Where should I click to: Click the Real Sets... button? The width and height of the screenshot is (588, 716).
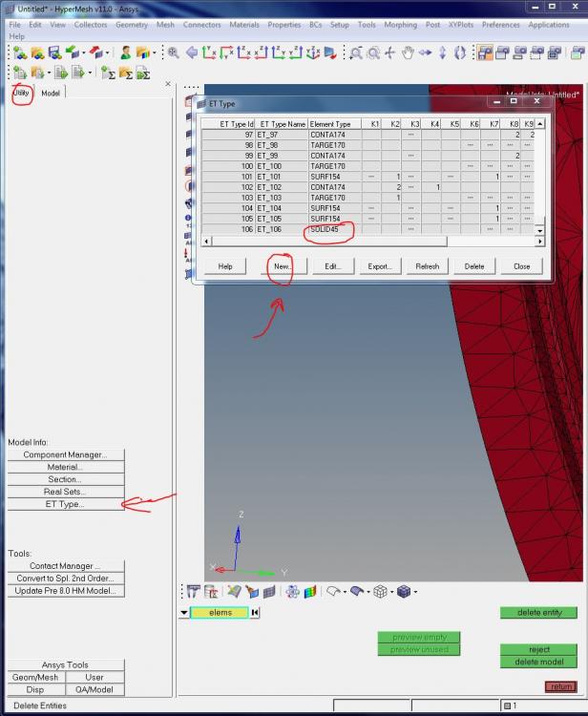point(66,492)
